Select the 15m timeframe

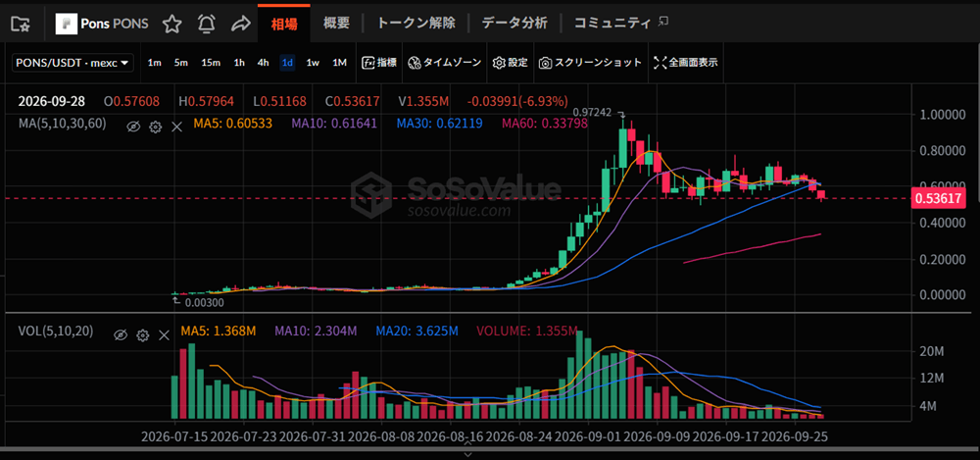(211, 63)
